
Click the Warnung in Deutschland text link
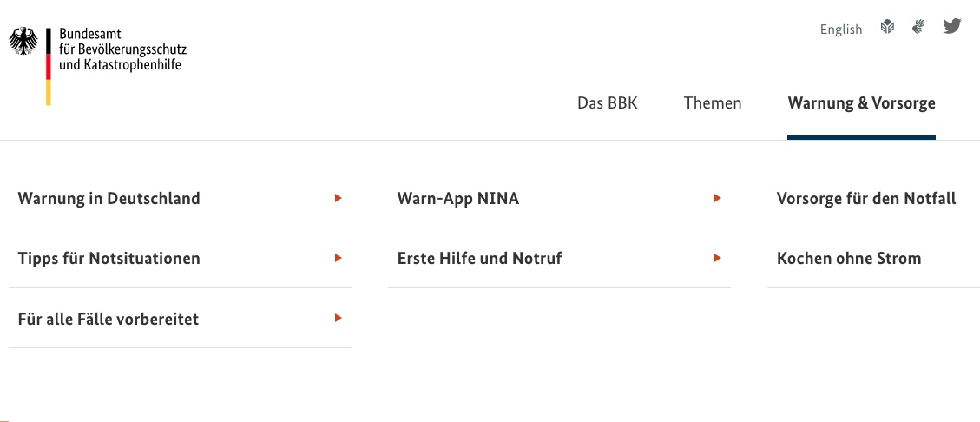click(109, 199)
